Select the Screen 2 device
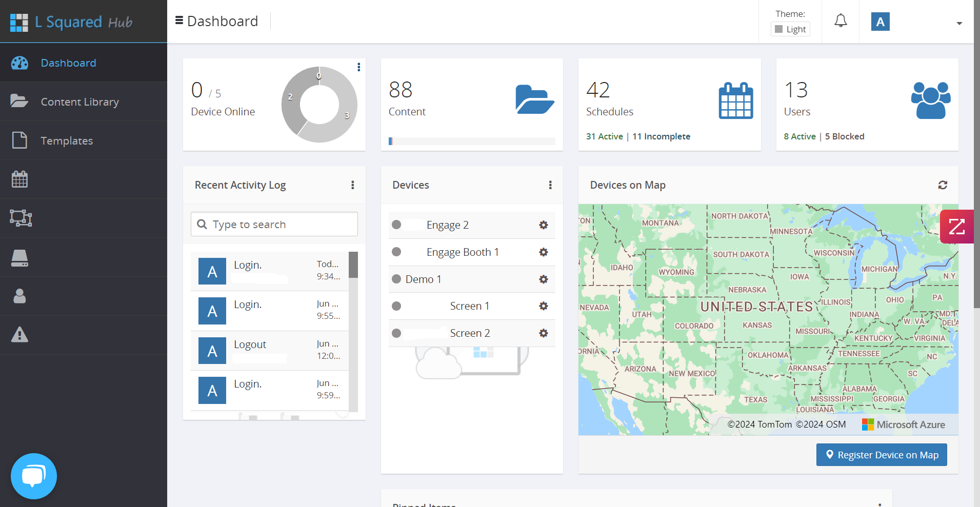 (472, 333)
